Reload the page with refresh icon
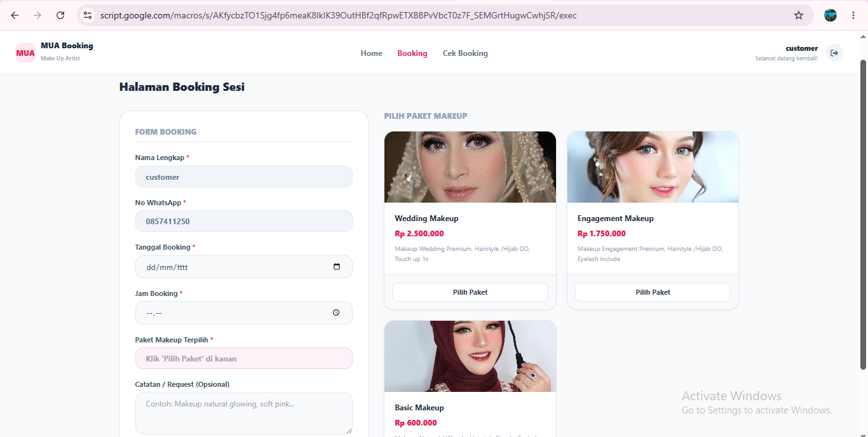Viewport: 868px width, 437px height. 60,15
